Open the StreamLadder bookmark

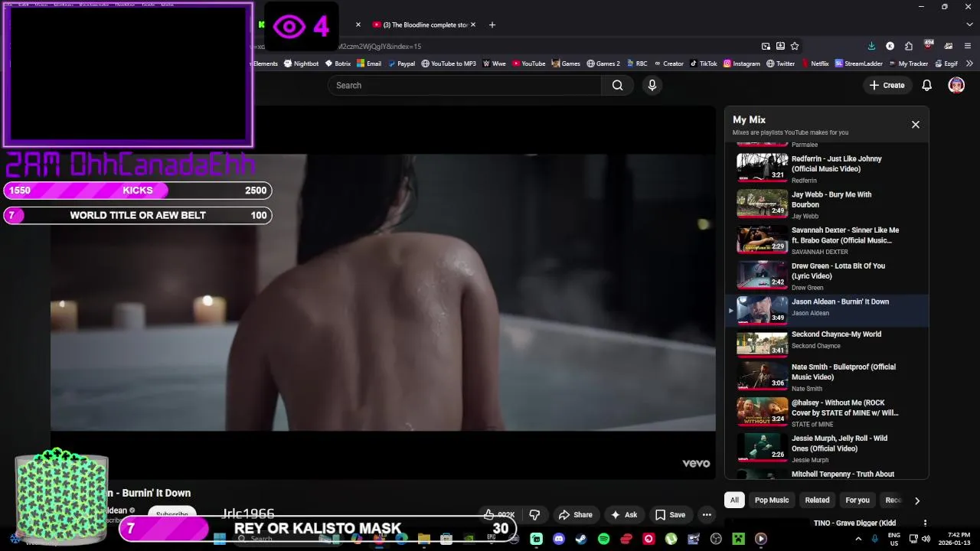(x=859, y=64)
